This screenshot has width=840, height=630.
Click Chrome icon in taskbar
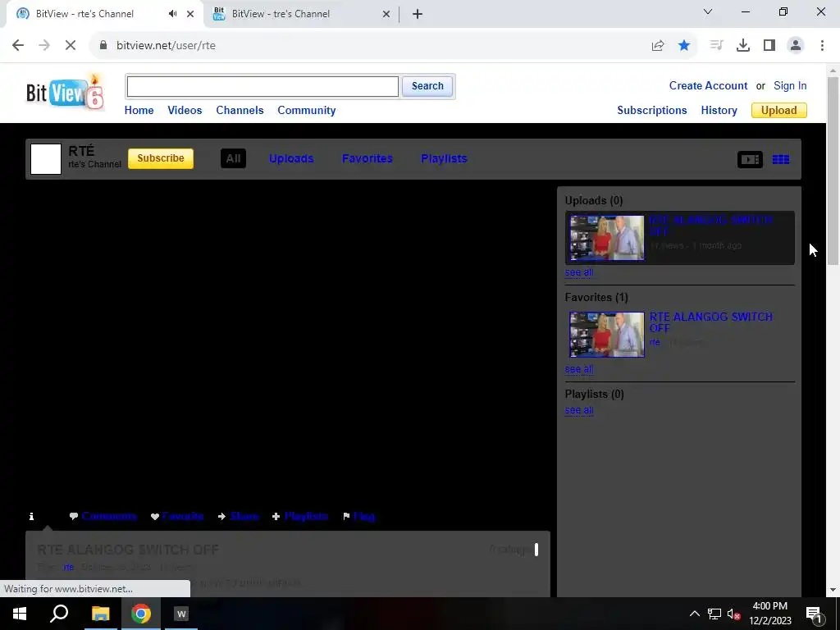point(141,614)
